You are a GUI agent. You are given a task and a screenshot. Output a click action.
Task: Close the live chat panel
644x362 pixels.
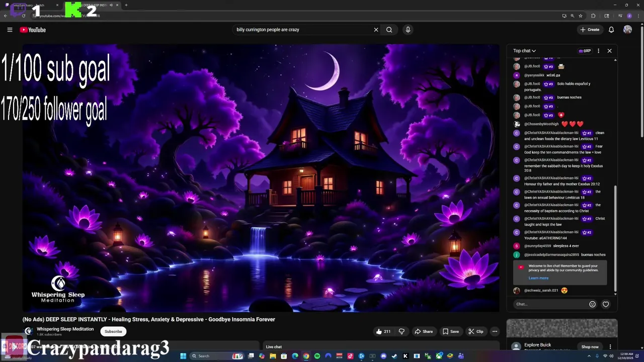point(609,51)
